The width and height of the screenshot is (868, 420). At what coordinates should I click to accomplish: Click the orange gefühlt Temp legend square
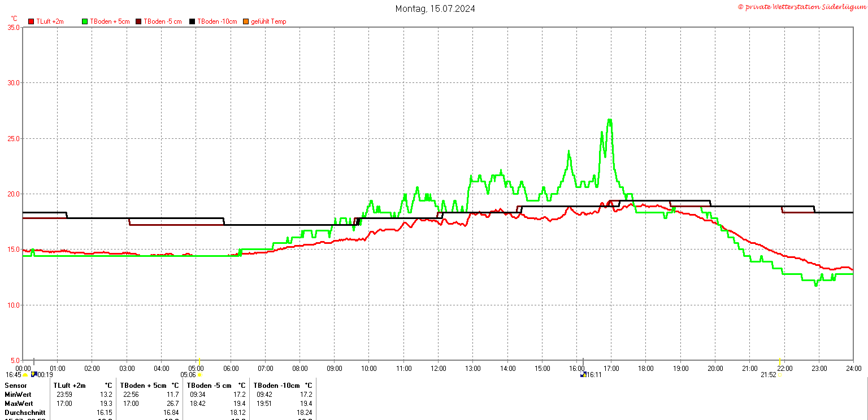click(x=246, y=21)
